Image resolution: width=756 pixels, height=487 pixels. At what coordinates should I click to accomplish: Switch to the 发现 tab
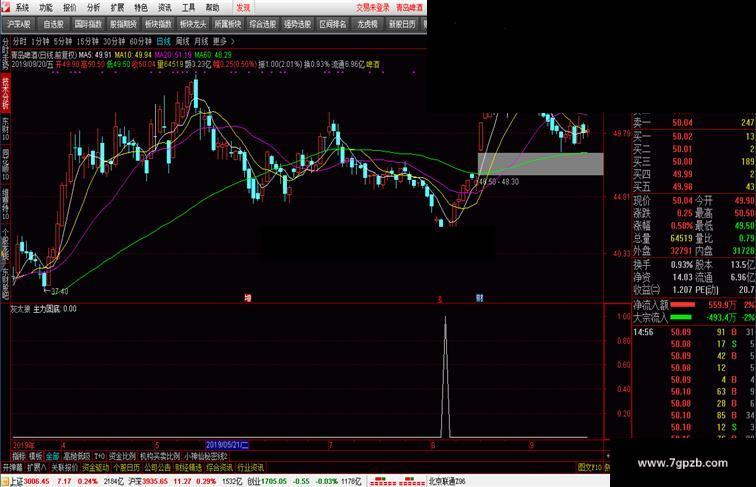tap(243, 7)
